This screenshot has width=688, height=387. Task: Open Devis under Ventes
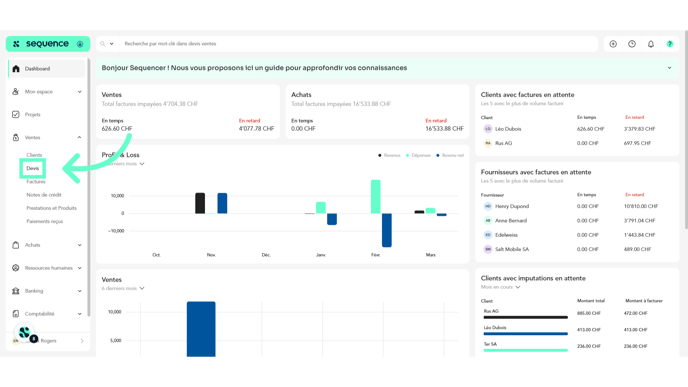point(32,168)
